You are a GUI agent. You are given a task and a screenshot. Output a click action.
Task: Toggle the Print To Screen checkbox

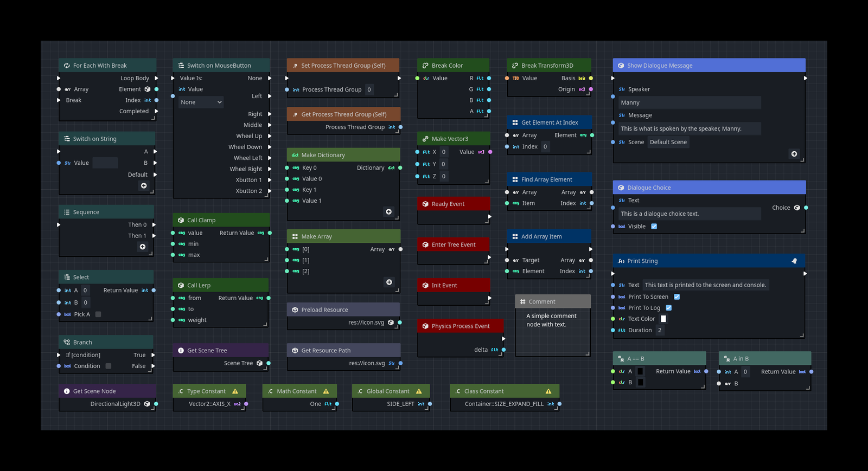pyautogui.click(x=676, y=297)
